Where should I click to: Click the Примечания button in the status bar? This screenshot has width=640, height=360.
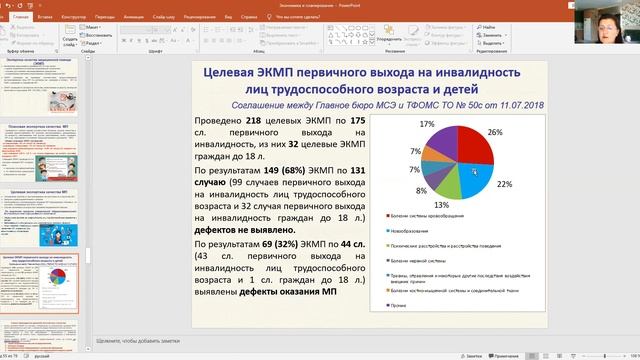pos(504,356)
